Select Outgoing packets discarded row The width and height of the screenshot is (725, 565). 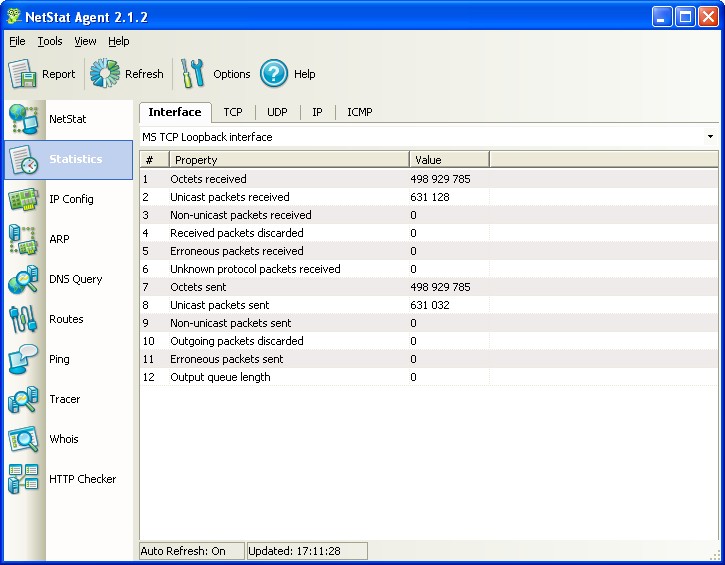tap(429, 341)
